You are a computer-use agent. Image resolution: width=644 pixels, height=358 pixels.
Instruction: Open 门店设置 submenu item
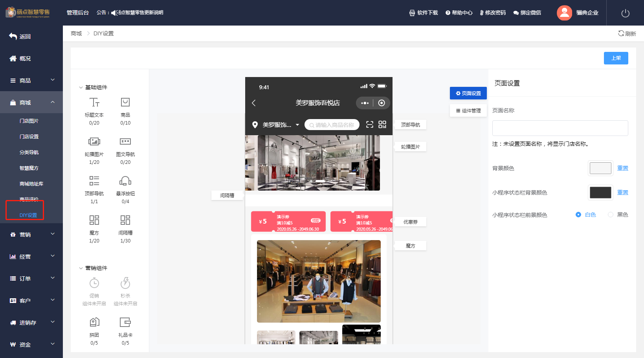point(29,137)
